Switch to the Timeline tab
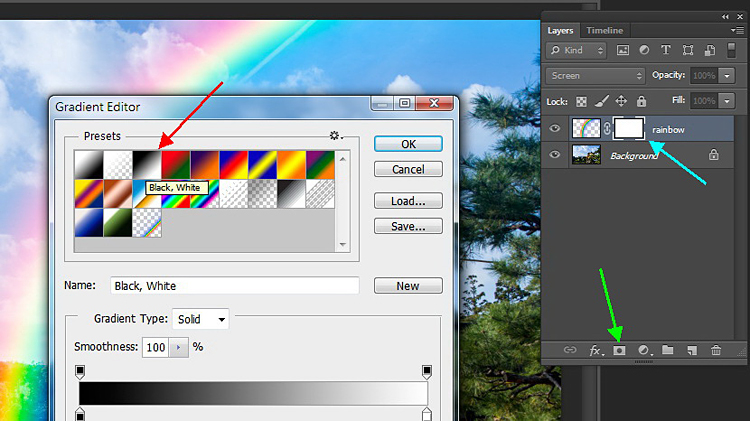The image size is (750, 421). [605, 30]
